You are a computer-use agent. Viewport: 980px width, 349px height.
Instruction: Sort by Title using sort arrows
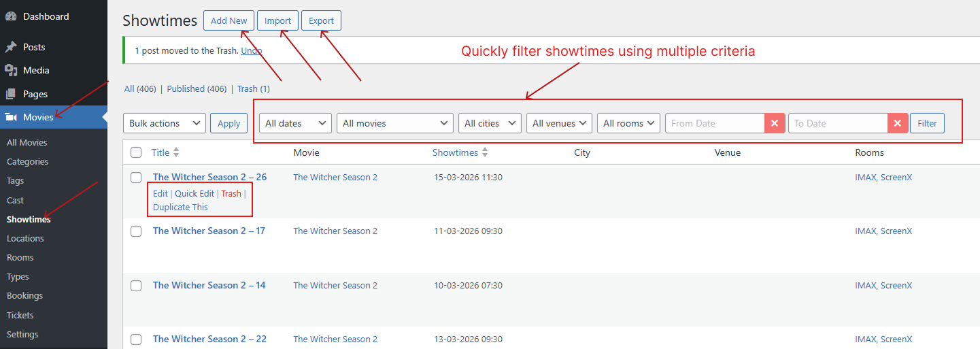[177, 152]
